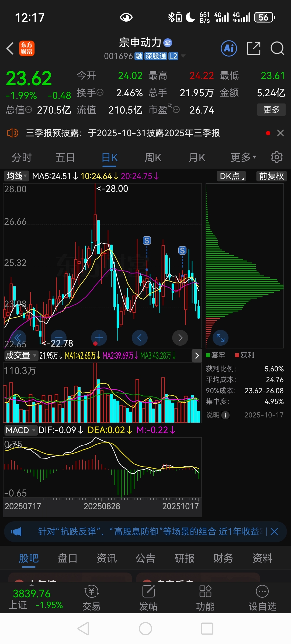The width and height of the screenshot is (291, 644).
Task: Tap the right S sell marker
Action: [182, 251]
